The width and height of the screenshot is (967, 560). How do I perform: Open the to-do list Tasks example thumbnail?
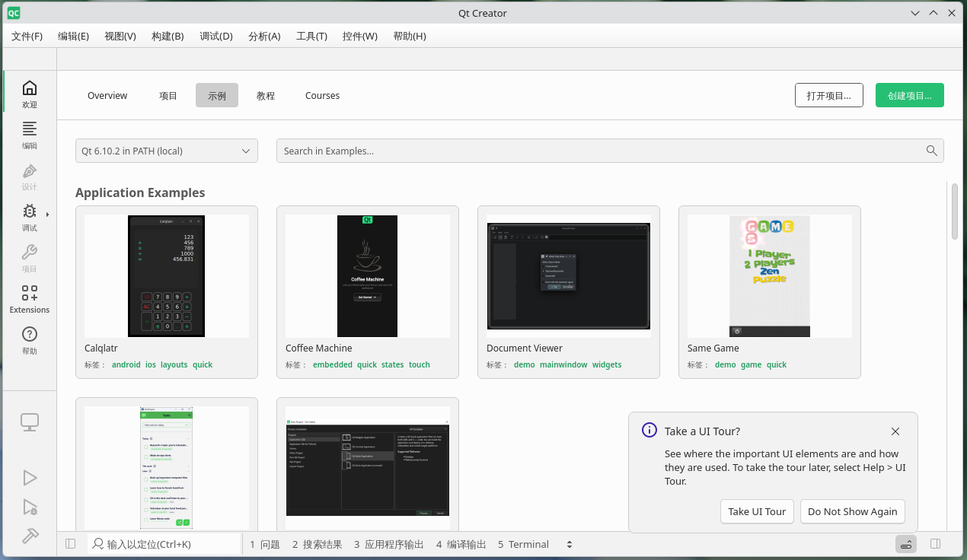point(167,467)
